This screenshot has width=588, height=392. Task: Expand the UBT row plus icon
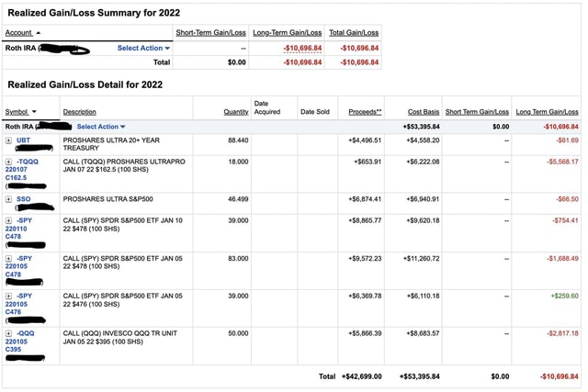[8, 140]
